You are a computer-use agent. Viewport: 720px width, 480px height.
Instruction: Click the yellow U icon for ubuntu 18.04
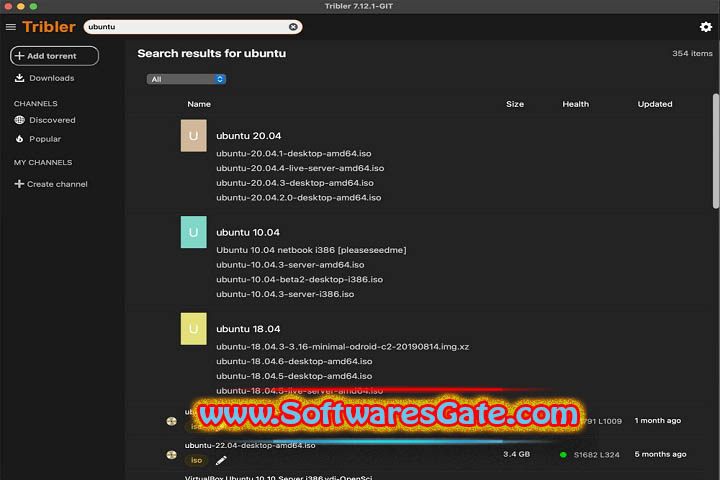[x=193, y=329]
